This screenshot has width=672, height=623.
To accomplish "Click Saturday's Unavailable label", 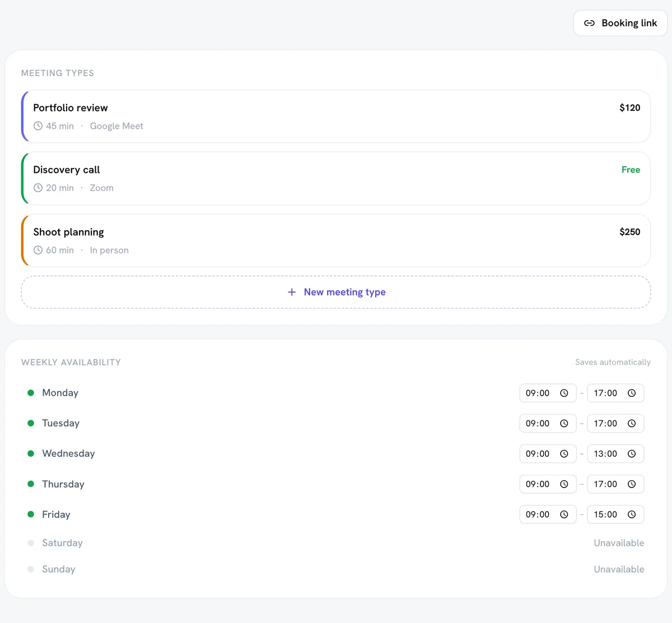I will point(619,543).
